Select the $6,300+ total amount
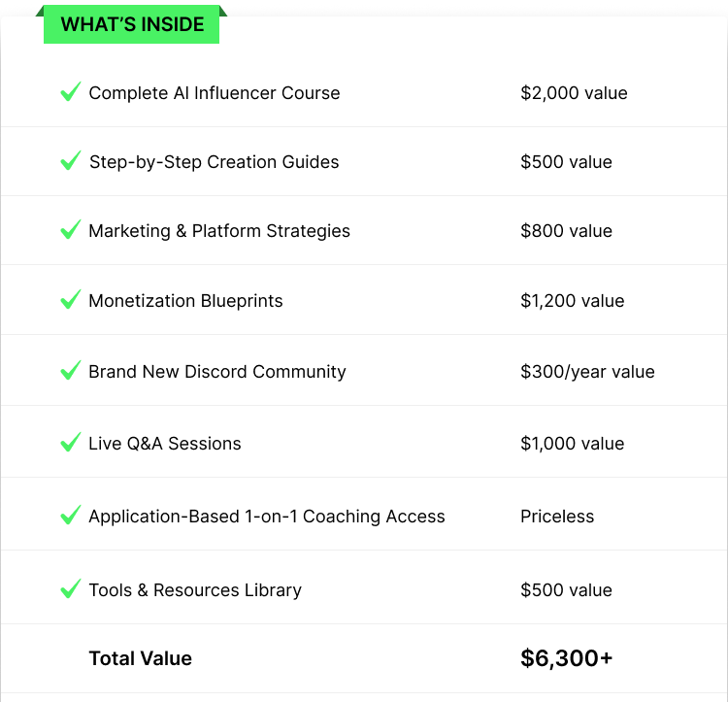 click(x=567, y=658)
